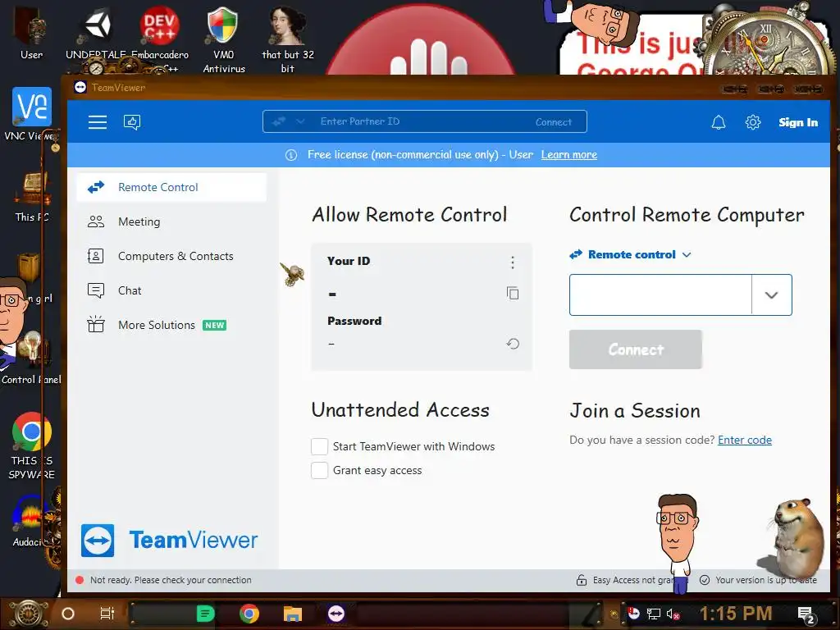Click the Easy Access lock icon
840x630 pixels.
point(582,580)
